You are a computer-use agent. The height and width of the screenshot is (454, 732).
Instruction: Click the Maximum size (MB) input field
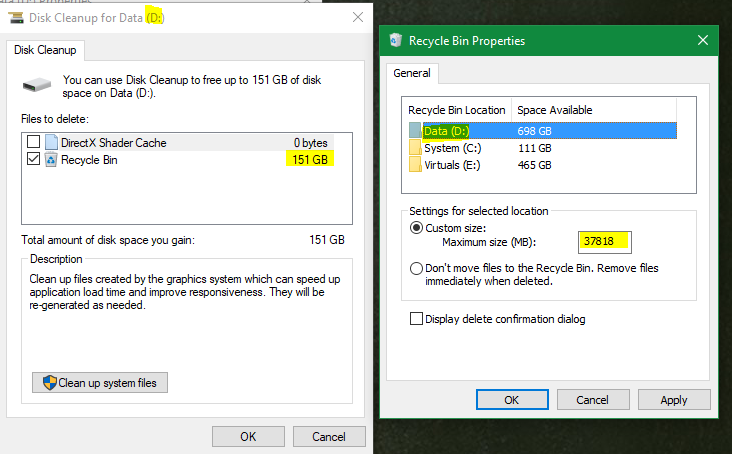coord(605,242)
